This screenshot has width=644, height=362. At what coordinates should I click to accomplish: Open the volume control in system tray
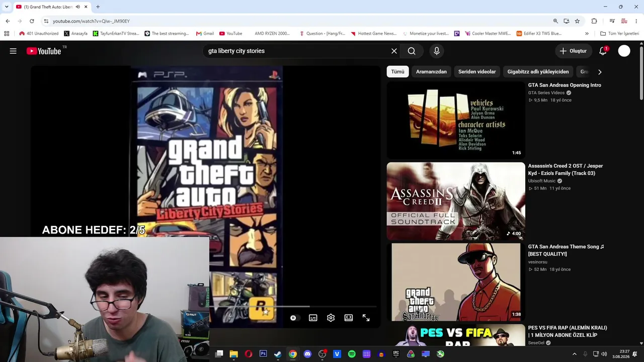click(604, 354)
